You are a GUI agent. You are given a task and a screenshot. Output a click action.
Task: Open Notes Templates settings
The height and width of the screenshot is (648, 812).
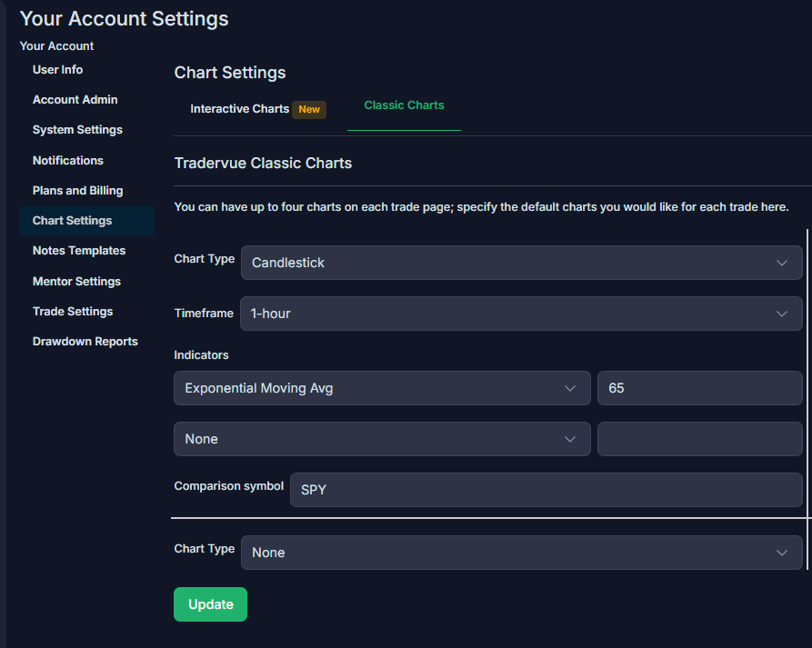pos(79,251)
